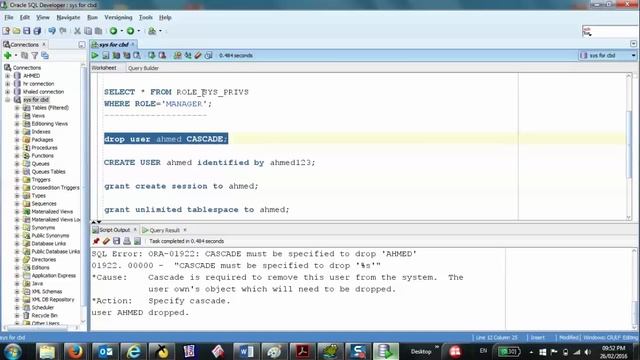Click the Commit icon in worksheet toolbar

click(x=152, y=56)
